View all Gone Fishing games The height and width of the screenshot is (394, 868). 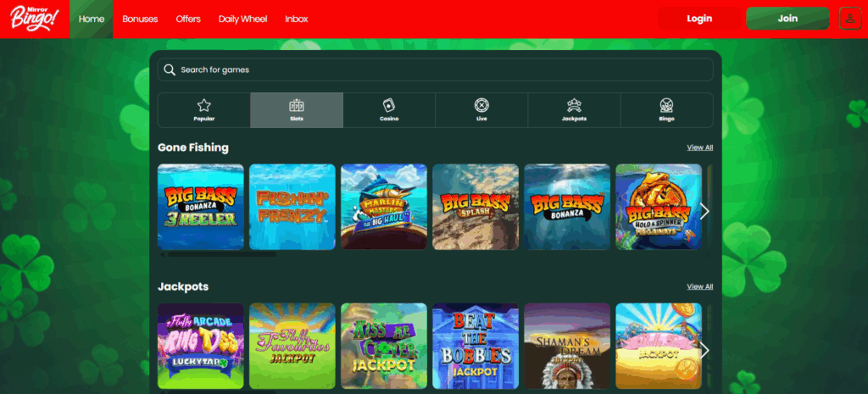pyautogui.click(x=699, y=147)
